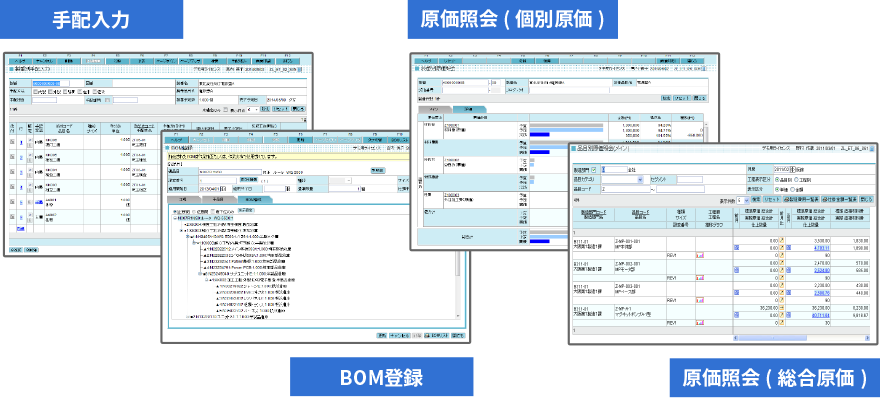Click ヘルプ F1 button in 手配入力 toolbar

pos(22,61)
